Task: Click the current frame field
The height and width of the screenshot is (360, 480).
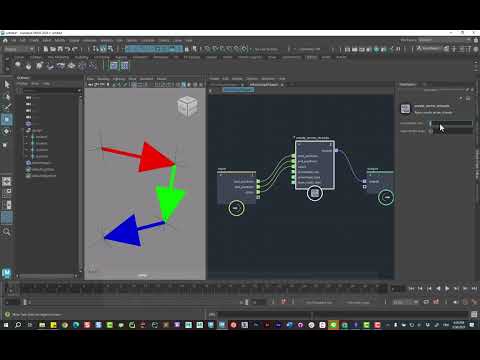Action: (x=397, y=289)
